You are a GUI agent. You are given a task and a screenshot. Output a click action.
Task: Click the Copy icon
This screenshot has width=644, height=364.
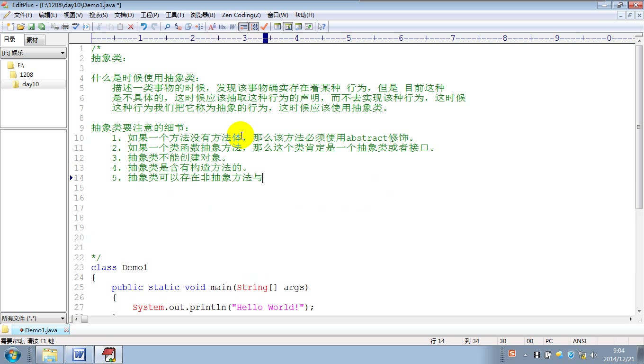coord(110,27)
